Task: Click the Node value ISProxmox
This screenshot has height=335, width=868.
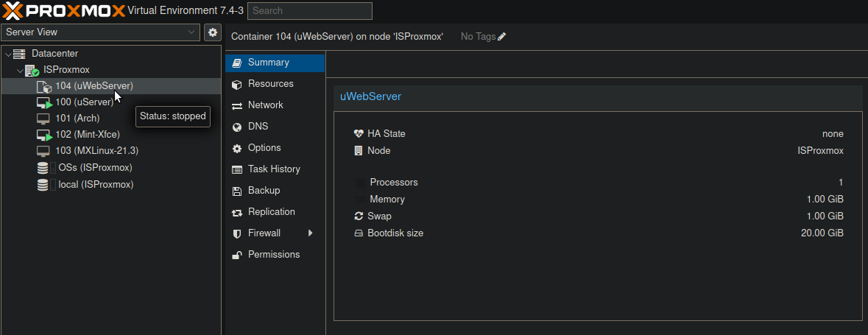Action: coord(820,151)
